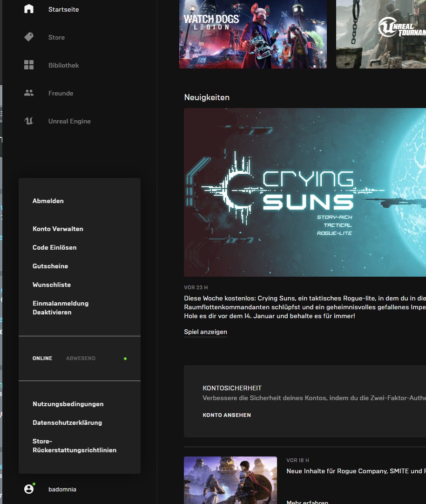Open the Freunde list
Viewport: 426px width, 504px height.
pos(61,93)
